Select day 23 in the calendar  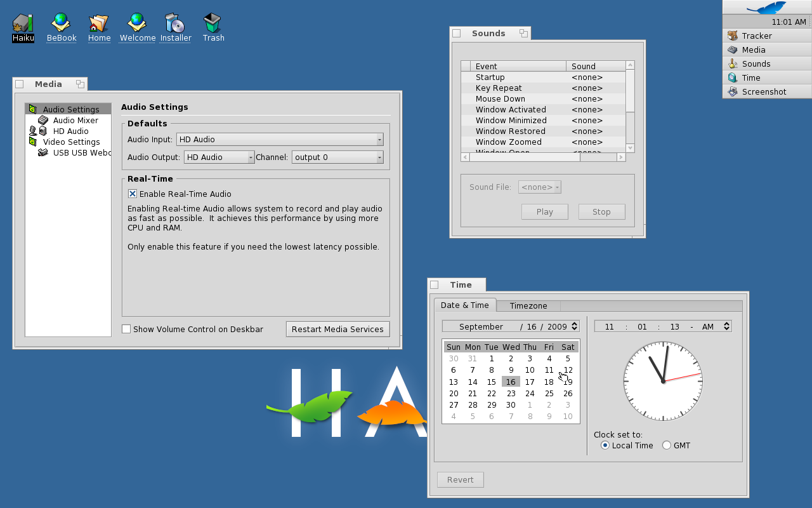(511, 393)
